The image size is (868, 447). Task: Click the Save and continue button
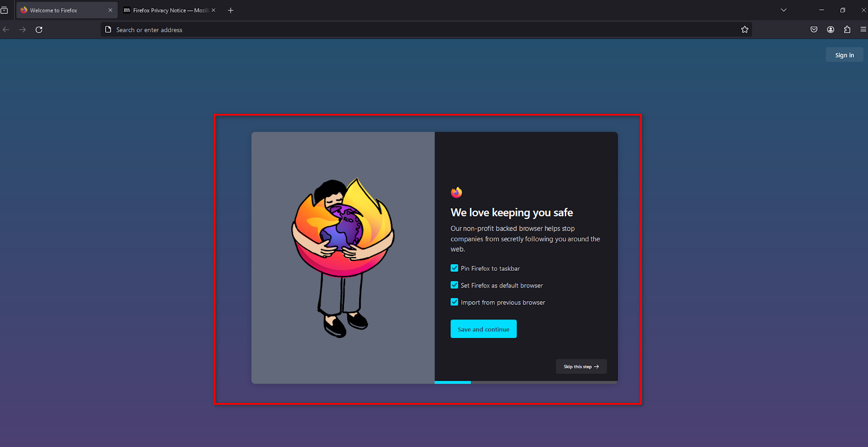click(483, 329)
